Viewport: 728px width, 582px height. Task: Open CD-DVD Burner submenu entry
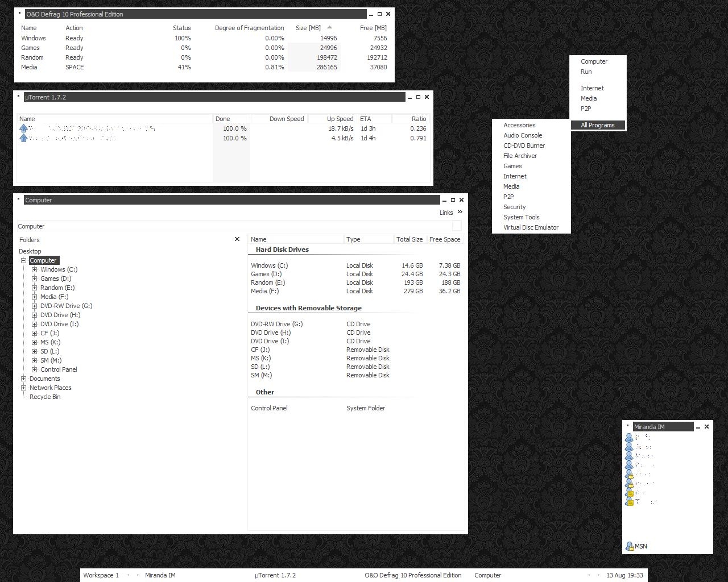tap(524, 145)
